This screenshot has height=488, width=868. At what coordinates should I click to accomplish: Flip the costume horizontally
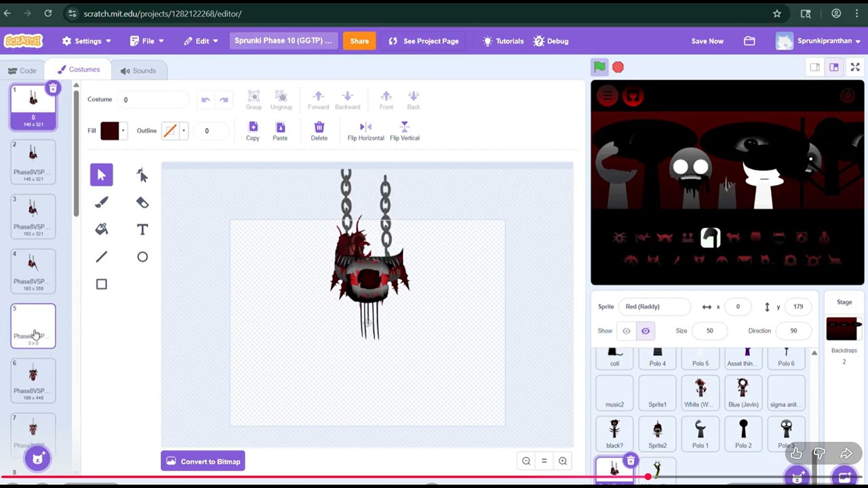coord(366,131)
